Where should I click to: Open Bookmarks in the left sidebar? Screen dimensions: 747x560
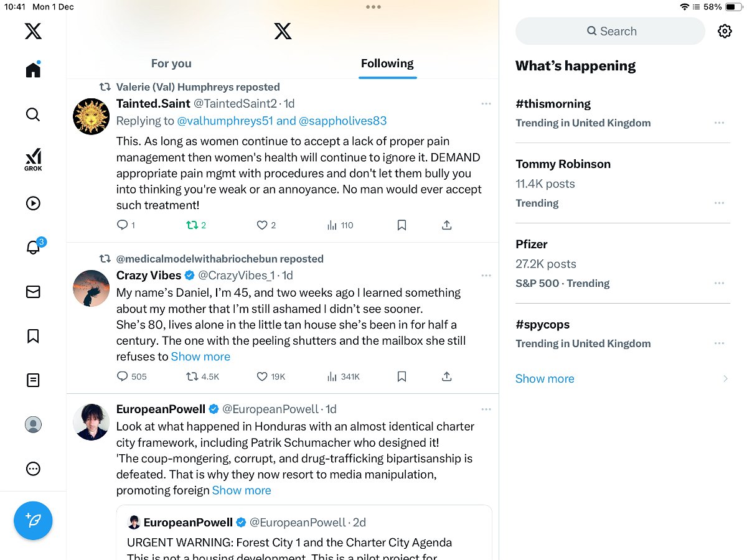[x=33, y=336]
